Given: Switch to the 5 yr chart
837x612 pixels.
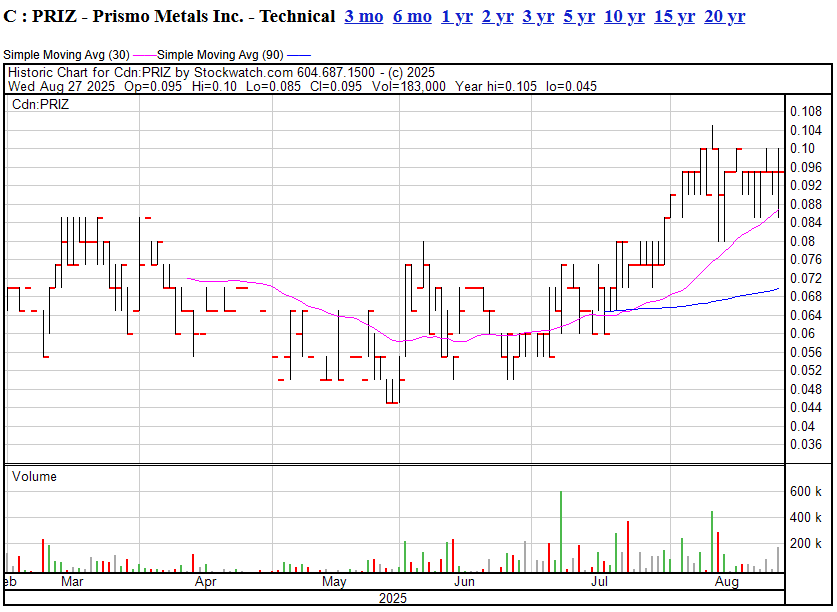Looking at the screenshot, I should click(579, 17).
